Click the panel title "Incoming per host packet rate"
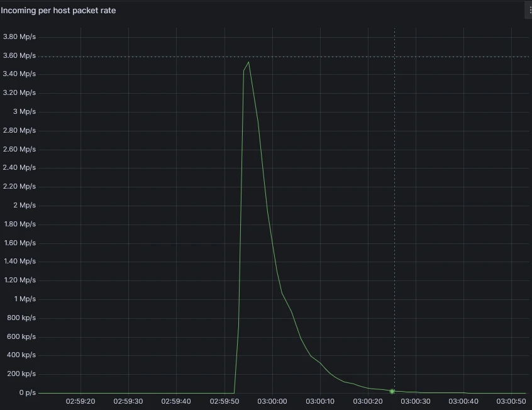 58,10
